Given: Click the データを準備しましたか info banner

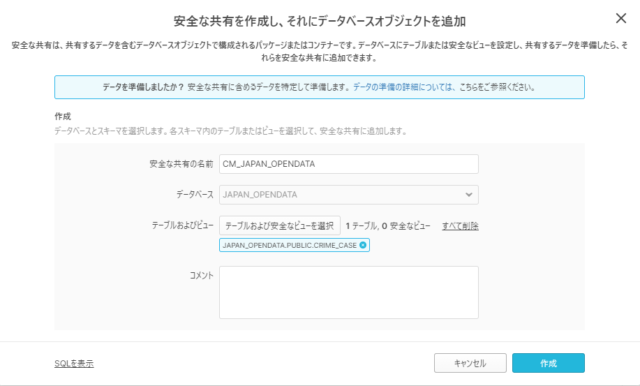Looking at the screenshot, I should (x=319, y=87).
